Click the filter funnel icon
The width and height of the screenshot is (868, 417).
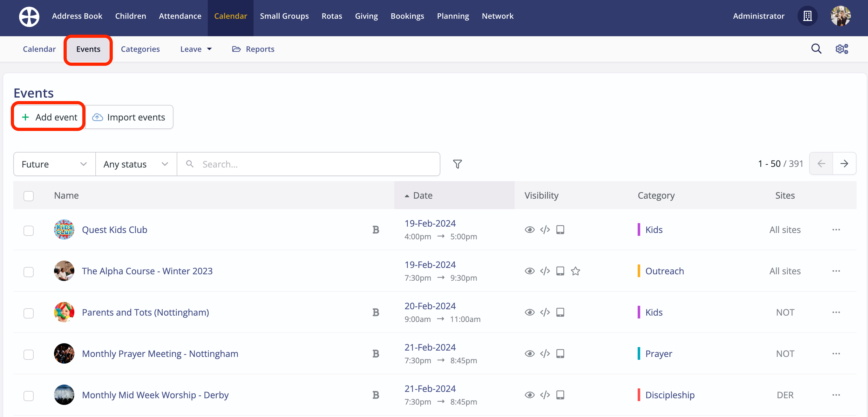click(x=457, y=164)
